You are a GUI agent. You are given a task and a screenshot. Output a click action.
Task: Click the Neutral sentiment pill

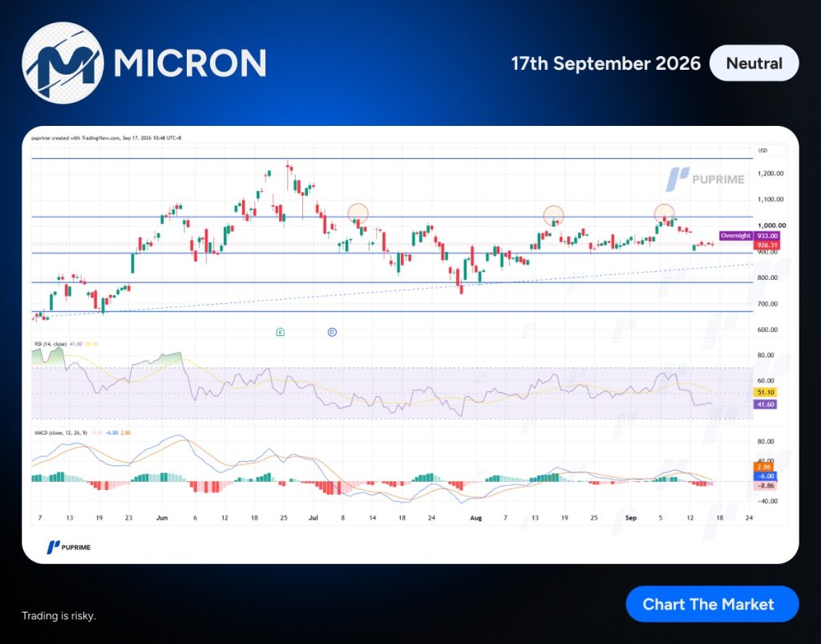coord(754,63)
